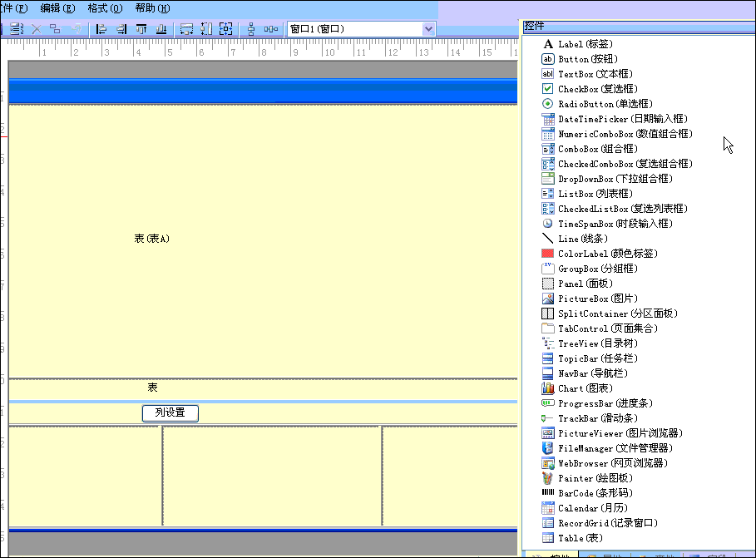Click the make same width toolbar icon
The image size is (756, 558).
point(186,29)
